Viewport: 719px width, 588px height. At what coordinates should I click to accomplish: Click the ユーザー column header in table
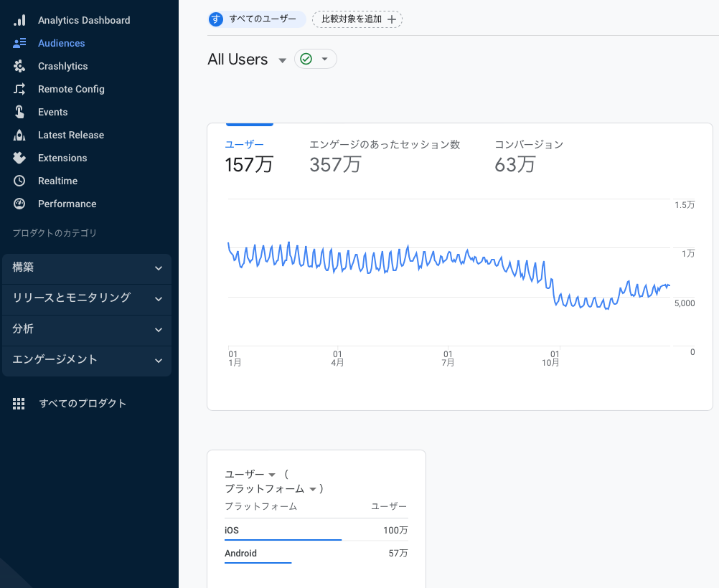point(389,506)
